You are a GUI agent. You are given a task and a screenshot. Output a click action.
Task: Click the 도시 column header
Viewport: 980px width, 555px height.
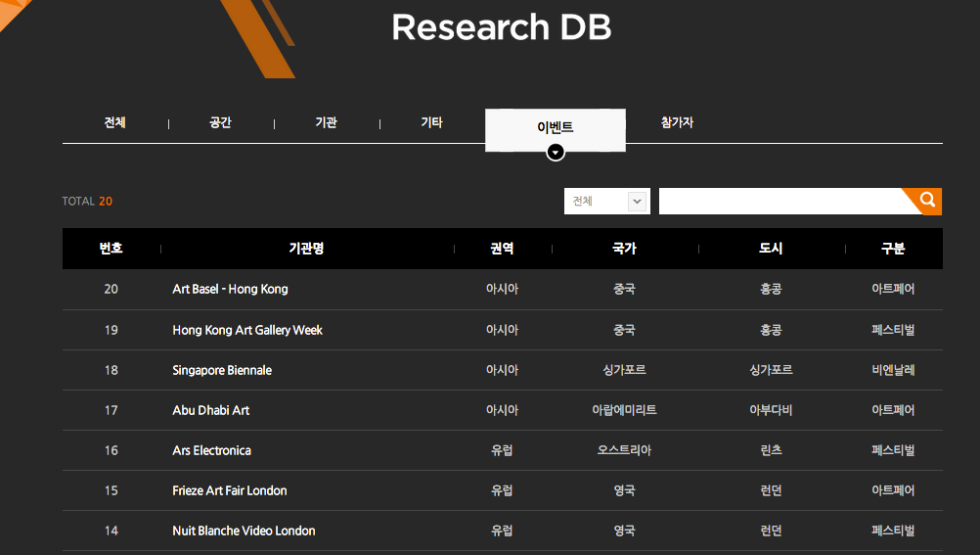pyautogui.click(x=772, y=249)
